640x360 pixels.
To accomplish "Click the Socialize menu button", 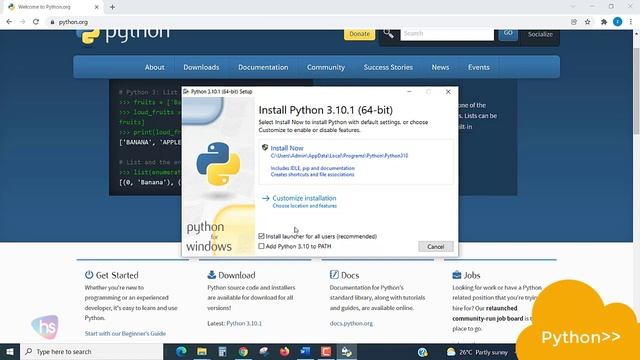I will point(540,35).
